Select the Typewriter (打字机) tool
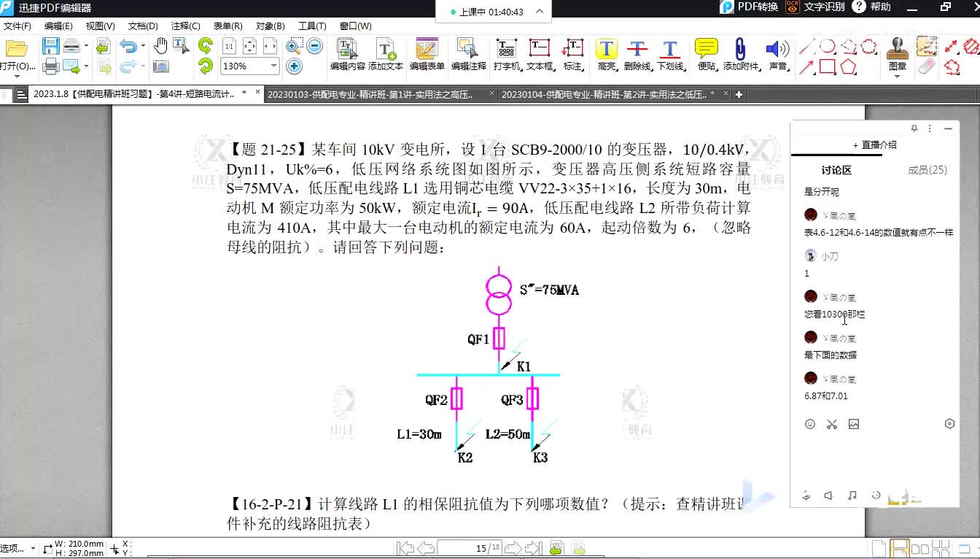 click(x=506, y=55)
